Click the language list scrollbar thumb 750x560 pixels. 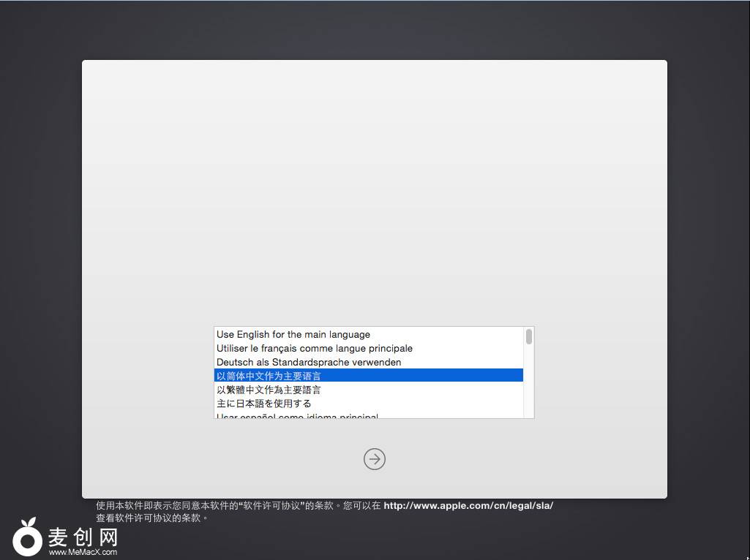tap(529, 337)
